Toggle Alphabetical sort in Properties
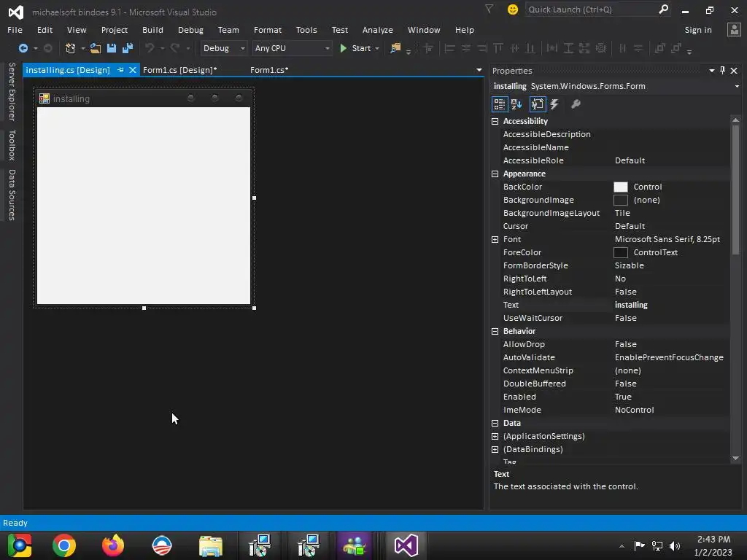 516,104
